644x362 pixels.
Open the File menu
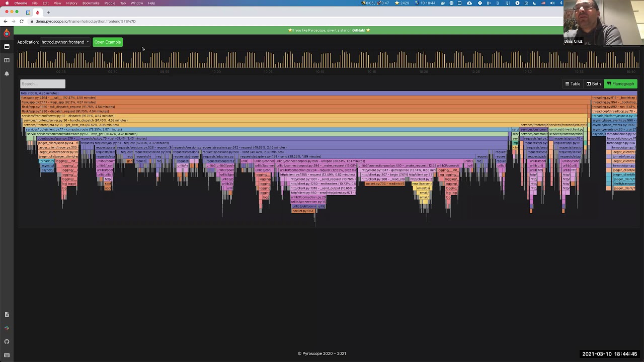coord(35,3)
